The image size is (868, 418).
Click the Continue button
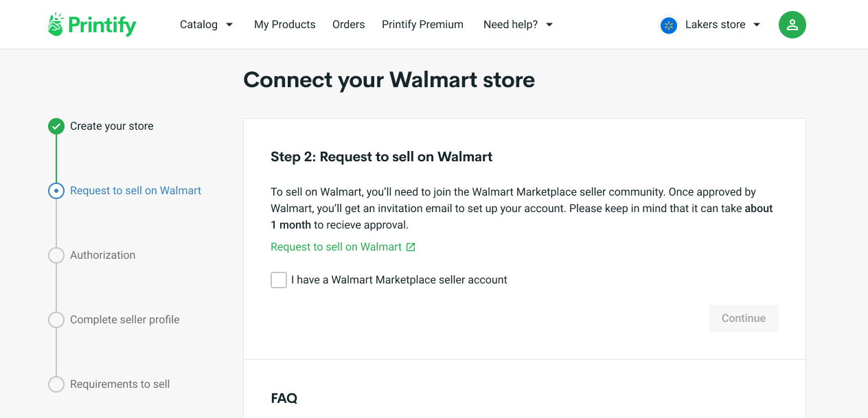[743, 318]
